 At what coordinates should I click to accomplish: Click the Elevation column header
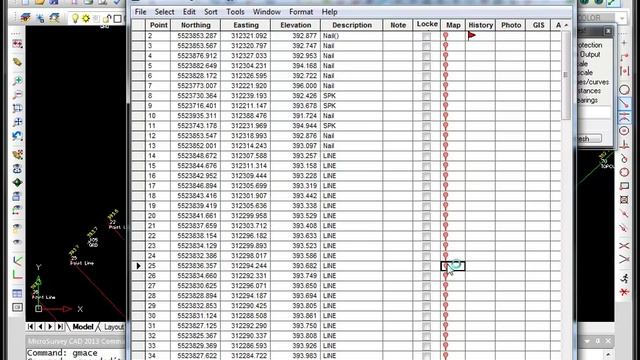(296, 25)
